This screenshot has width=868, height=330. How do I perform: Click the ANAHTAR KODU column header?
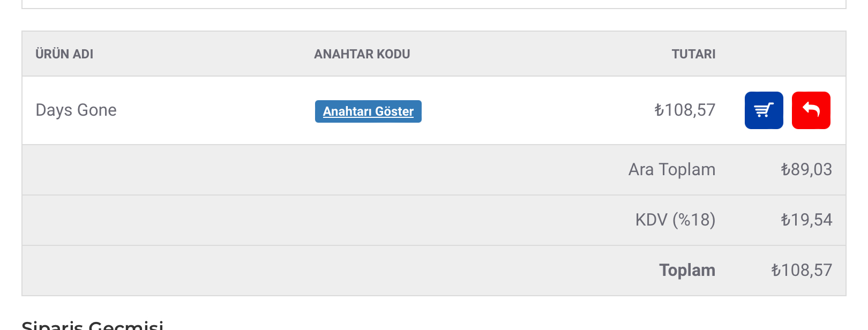pos(362,54)
